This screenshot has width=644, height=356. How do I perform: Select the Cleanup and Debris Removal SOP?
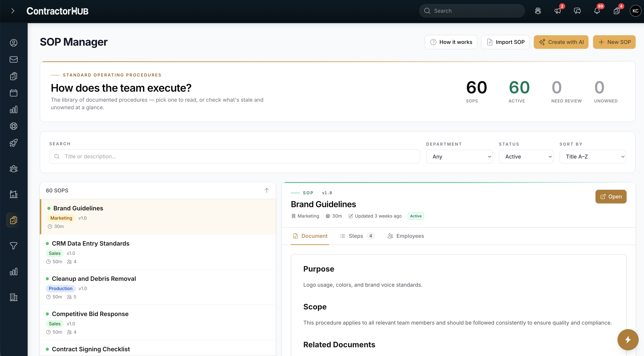pos(158,287)
